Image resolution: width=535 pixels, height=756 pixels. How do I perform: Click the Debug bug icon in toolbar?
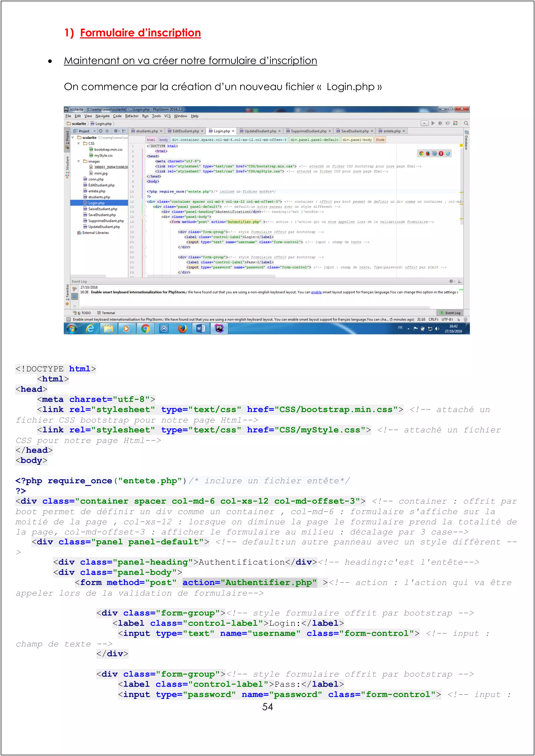click(440, 123)
